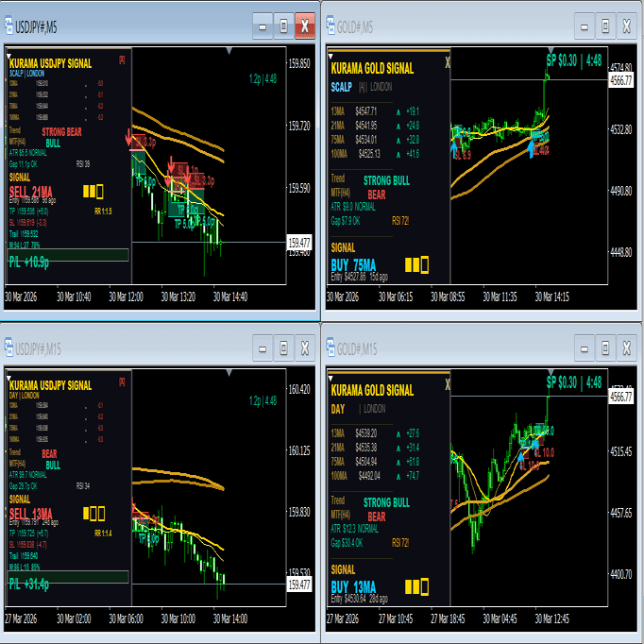Click the signal strength bars beside SELL 13MA
This screenshot has width=644, height=644.
[x=94, y=514]
